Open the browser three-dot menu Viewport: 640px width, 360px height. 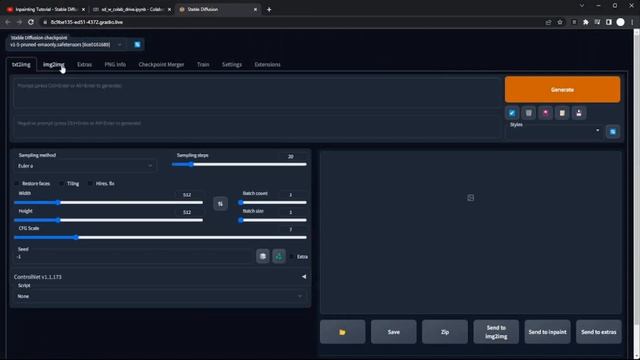tap(632, 22)
